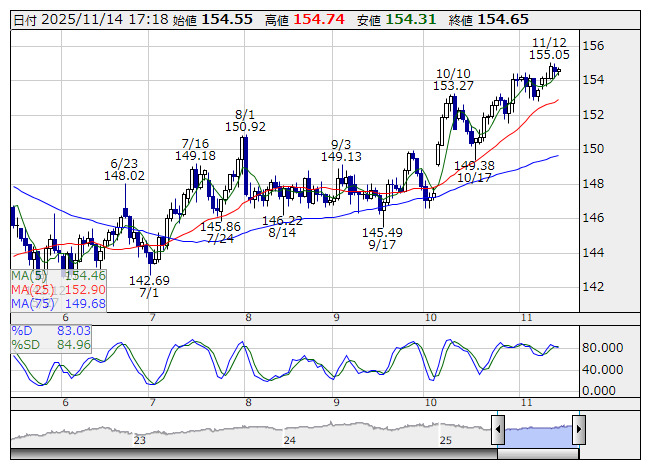Viewport: 653px width, 470px height.
Task: Click the right range handle arrow
Action: tap(579, 429)
